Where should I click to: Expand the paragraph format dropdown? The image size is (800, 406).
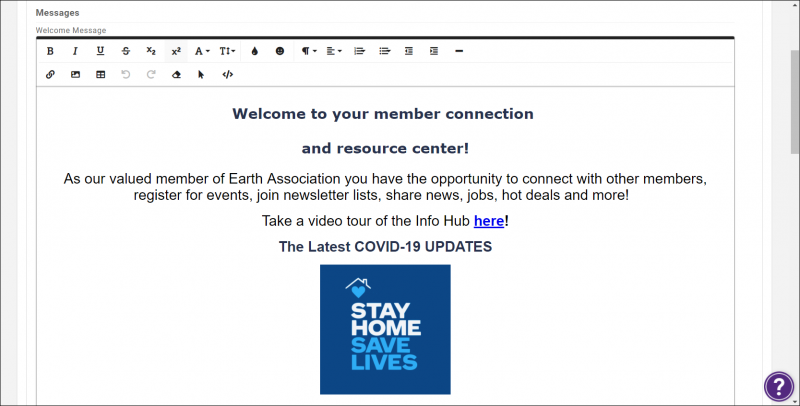click(309, 51)
